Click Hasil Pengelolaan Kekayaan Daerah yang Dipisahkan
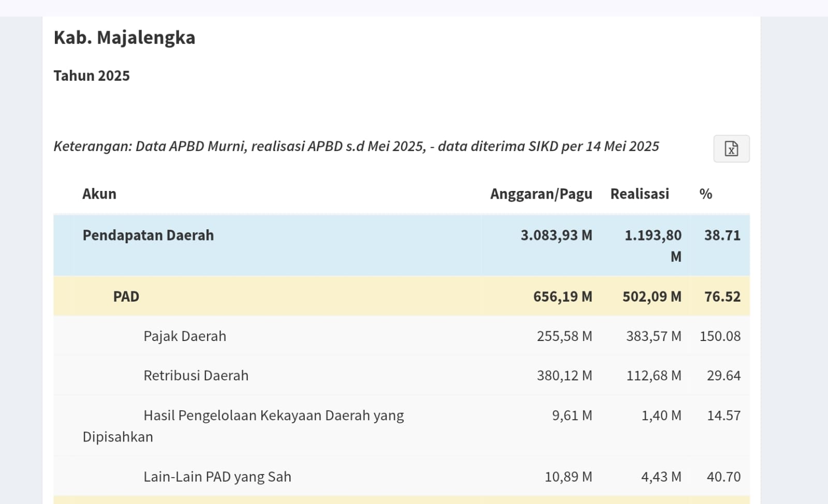This screenshot has width=828, height=504. (x=273, y=416)
